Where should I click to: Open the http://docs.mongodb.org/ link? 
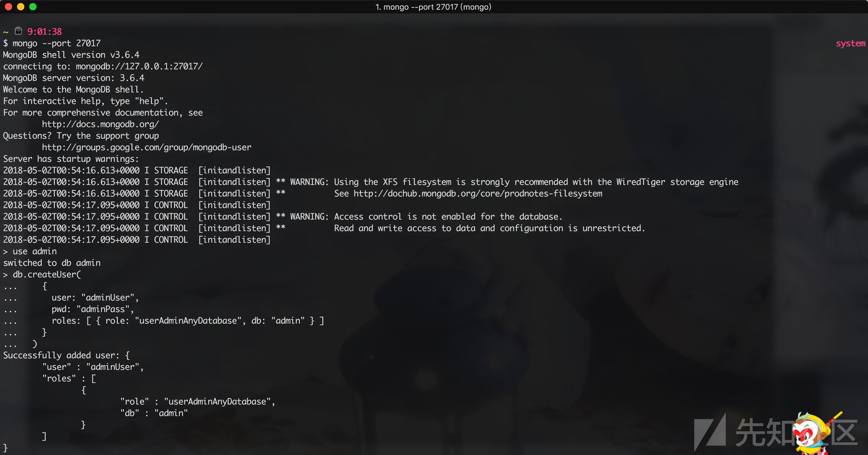pos(100,124)
